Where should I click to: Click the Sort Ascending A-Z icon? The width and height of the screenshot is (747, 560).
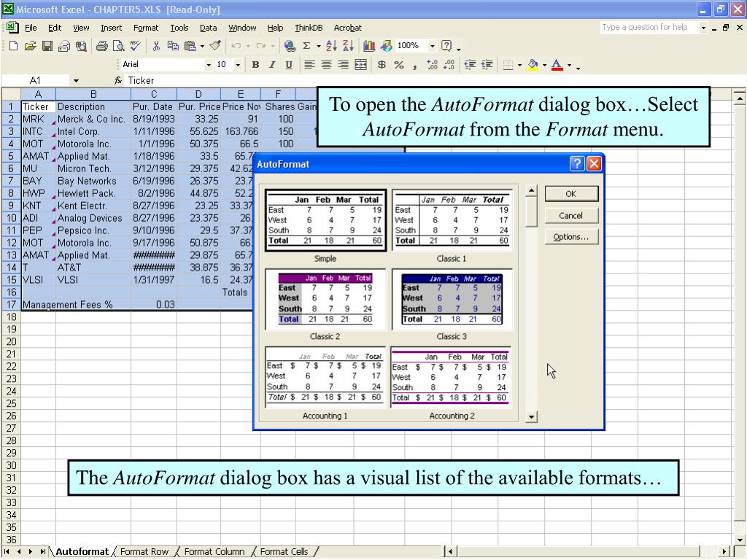coord(331,46)
